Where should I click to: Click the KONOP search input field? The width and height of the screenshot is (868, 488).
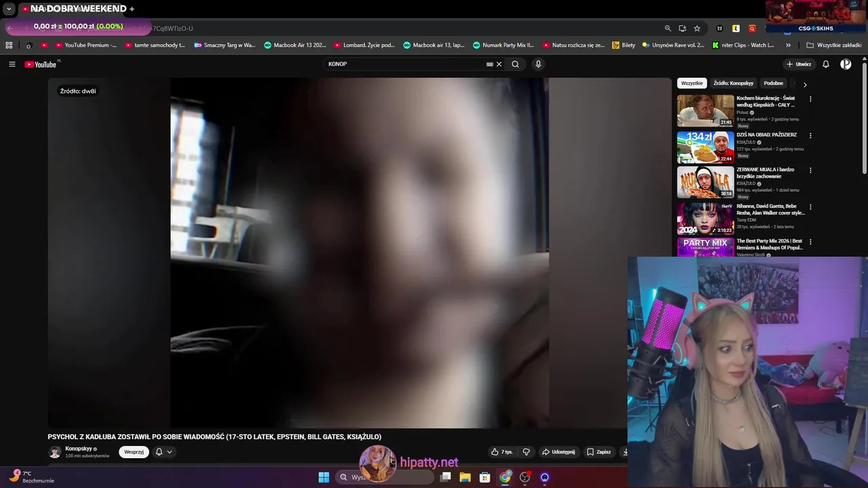405,64
